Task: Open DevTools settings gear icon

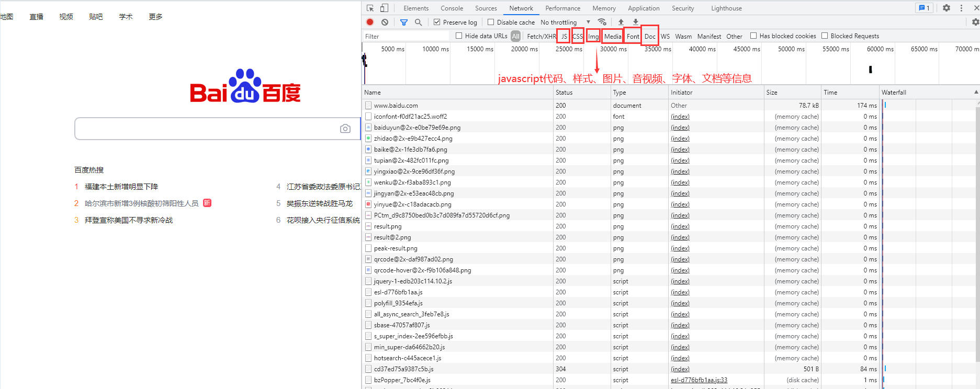Action: pyautogui.click(x=947, y=8)
